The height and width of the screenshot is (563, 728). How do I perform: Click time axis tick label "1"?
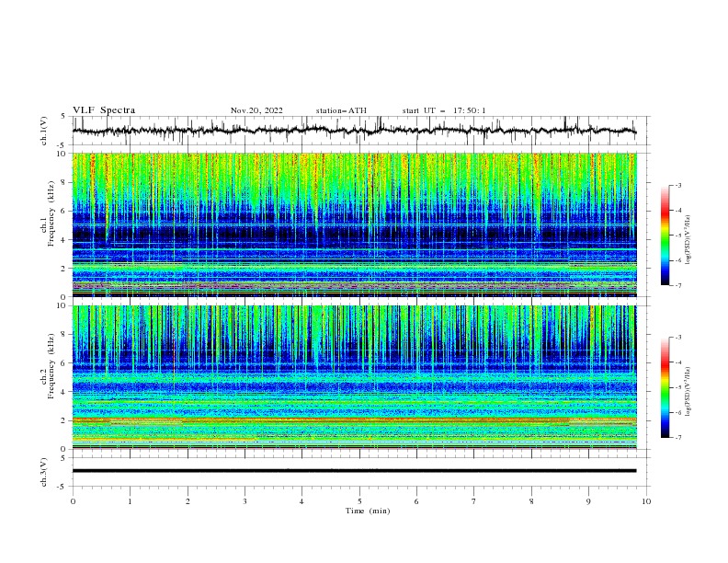pos(130,501)
